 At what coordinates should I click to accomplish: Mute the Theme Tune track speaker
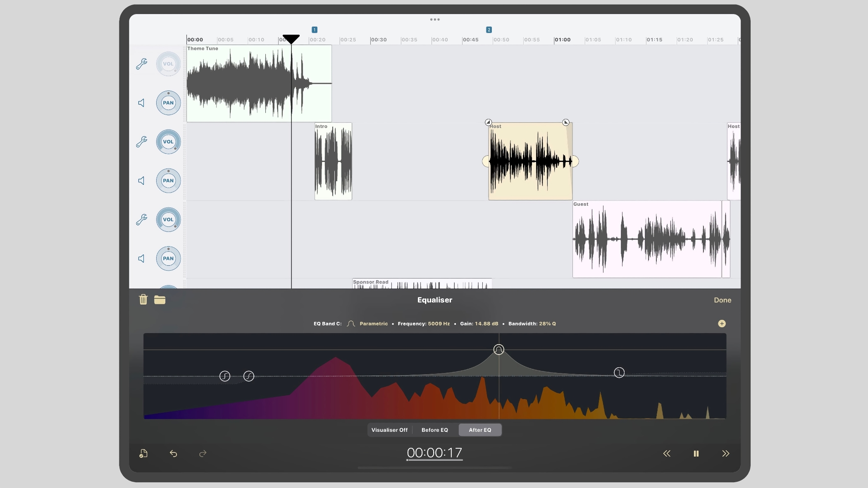(141, 103)
